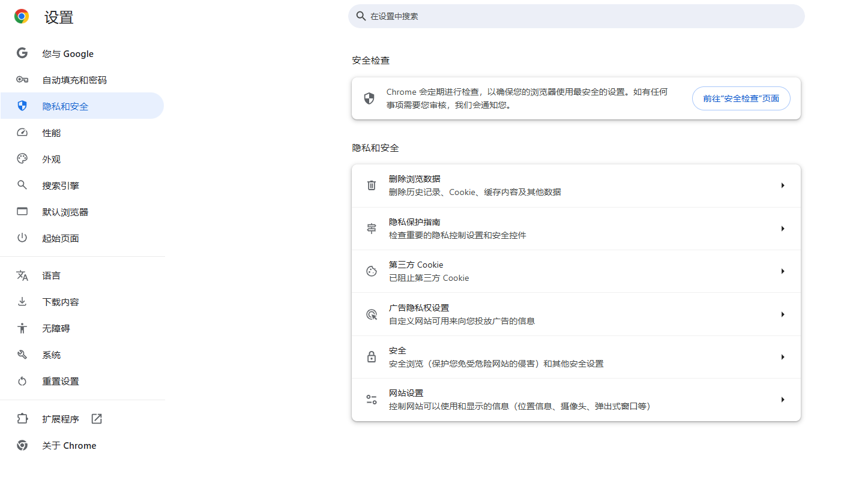Click the 检查重要的隐私控制设置和安全控件 description
The width and height of the screenshot is (865, 504).
pos(457,235)
